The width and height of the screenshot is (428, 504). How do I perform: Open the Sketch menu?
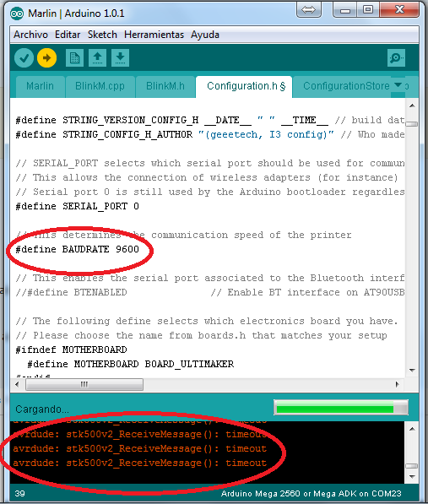click(102, 35)
